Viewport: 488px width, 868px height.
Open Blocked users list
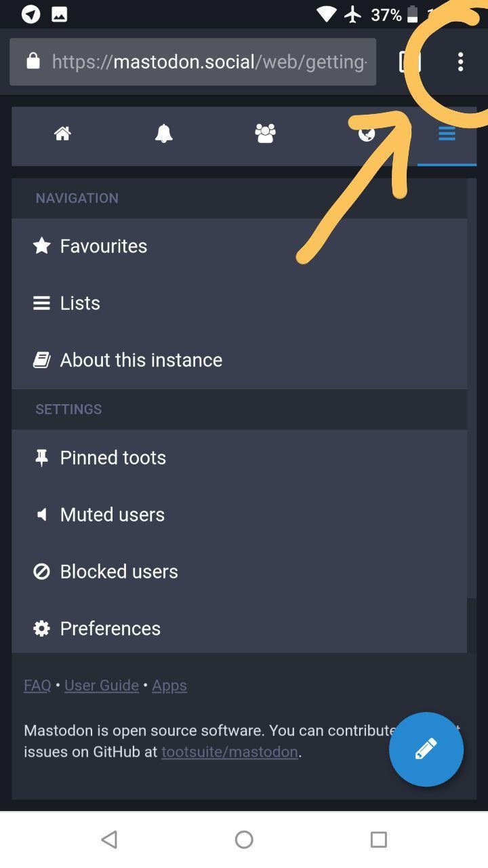click(119, 572)
